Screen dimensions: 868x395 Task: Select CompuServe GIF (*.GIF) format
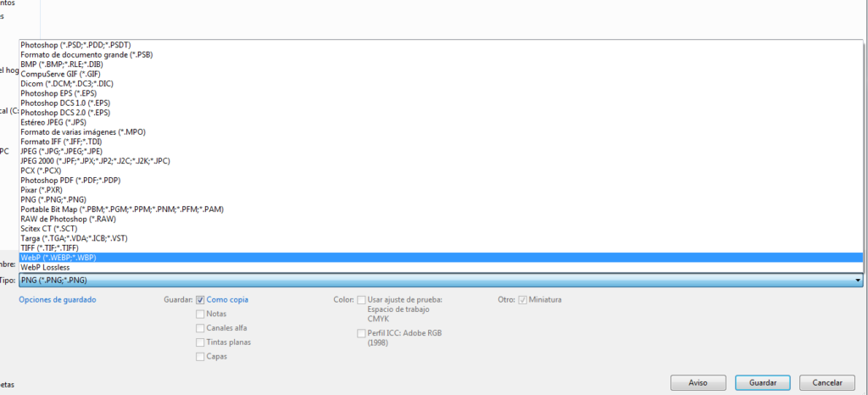[441, 74]
